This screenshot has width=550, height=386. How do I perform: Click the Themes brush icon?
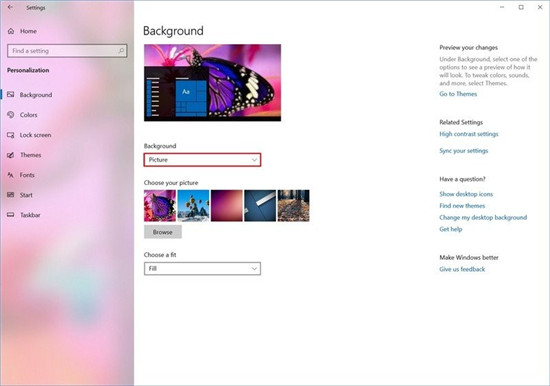click(11, 155)
